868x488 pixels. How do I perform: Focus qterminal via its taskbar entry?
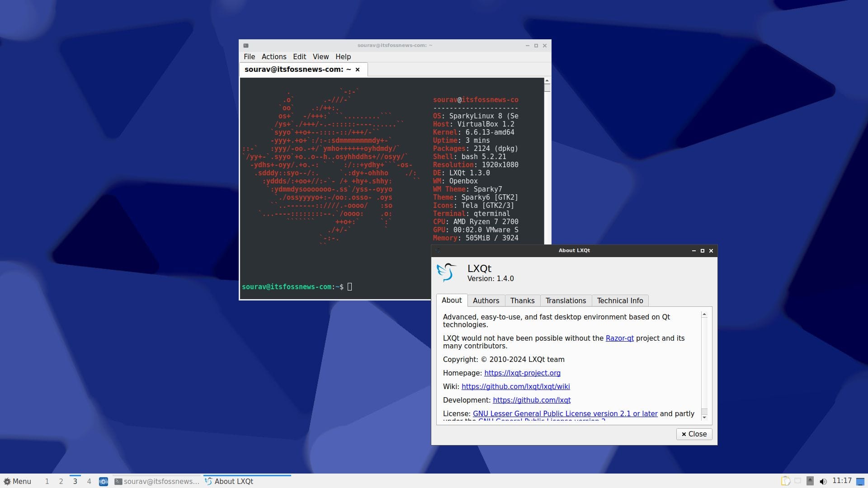158,482
